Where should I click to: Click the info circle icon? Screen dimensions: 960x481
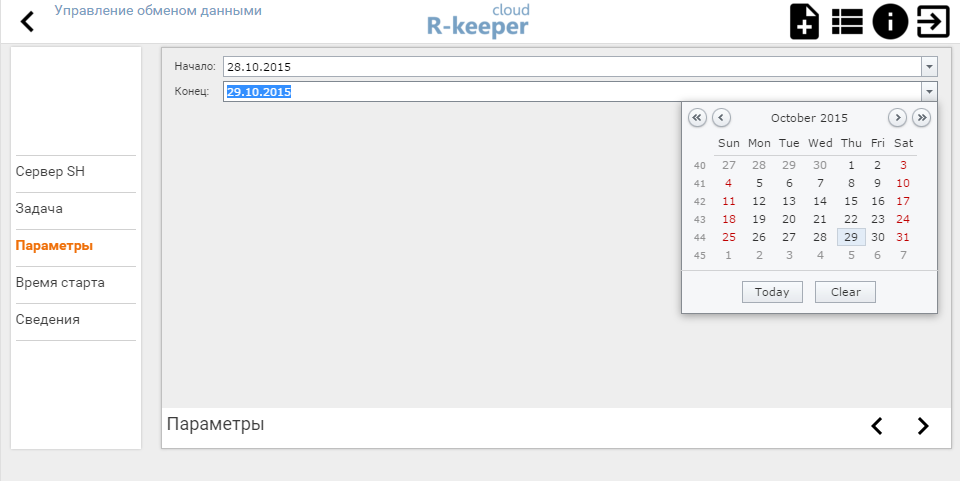890,22
